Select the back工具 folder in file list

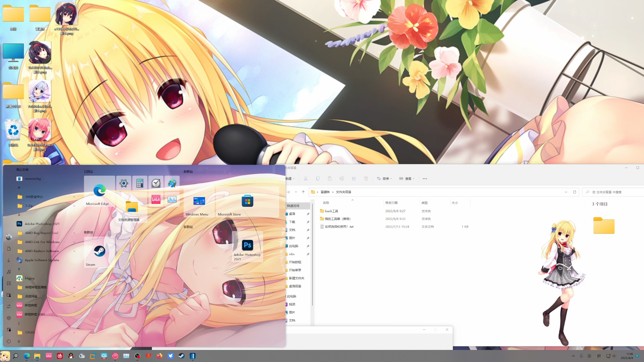click(x=331, y=211)
